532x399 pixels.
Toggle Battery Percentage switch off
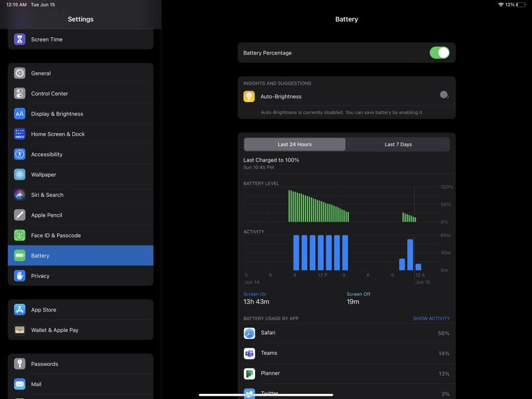click(440, 53)
